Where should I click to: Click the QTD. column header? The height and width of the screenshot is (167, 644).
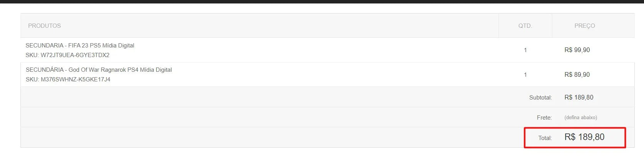525,26
